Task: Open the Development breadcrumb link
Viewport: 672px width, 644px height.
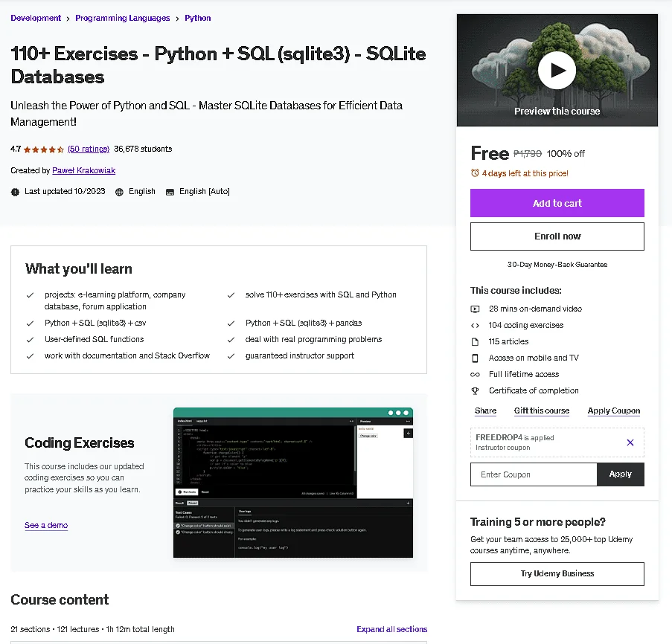Action: (36, 18)
